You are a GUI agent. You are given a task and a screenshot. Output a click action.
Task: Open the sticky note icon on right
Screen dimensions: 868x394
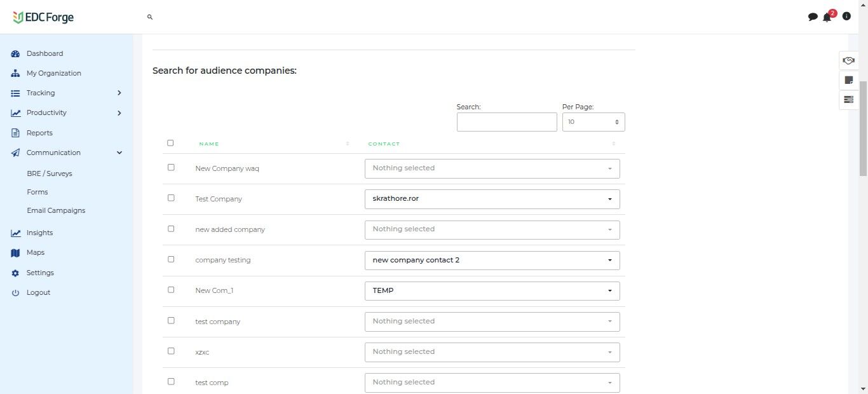click(848, 80)
